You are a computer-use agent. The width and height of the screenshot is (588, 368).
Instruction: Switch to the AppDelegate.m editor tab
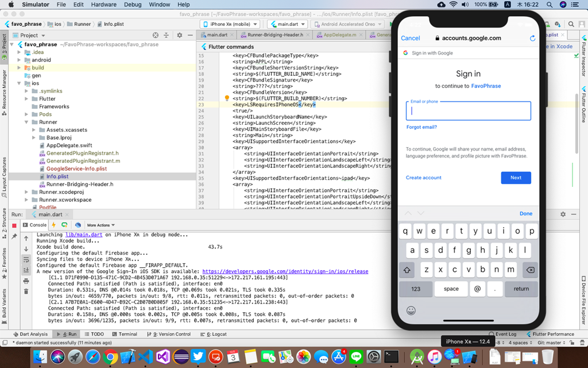[x=339, y=35]
